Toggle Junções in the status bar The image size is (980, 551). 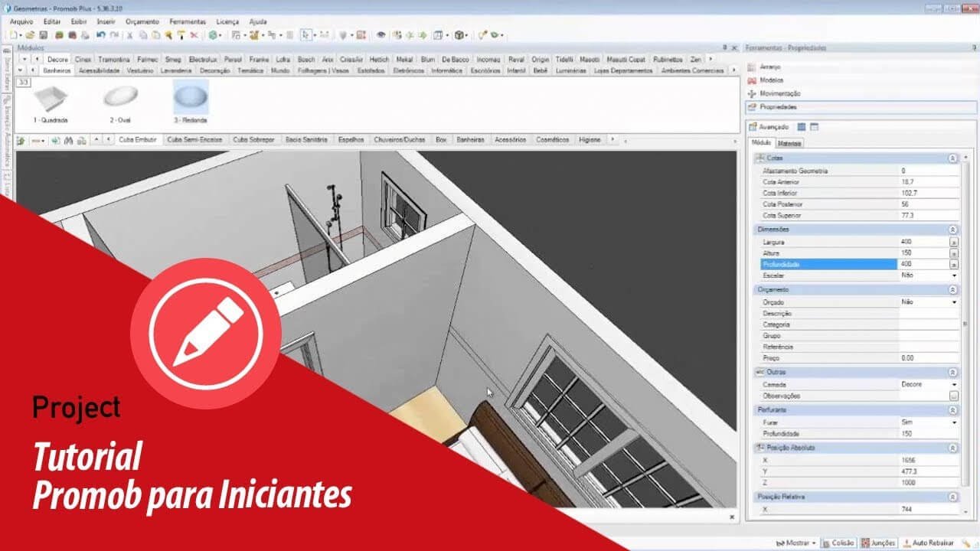click(878, 543)
